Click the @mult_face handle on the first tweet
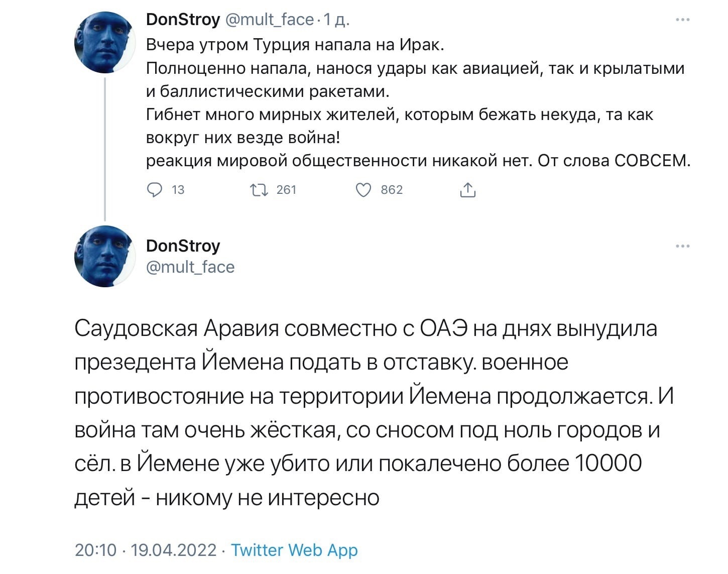The width and height of the screenshot is (728, 574). coord(270,20)
